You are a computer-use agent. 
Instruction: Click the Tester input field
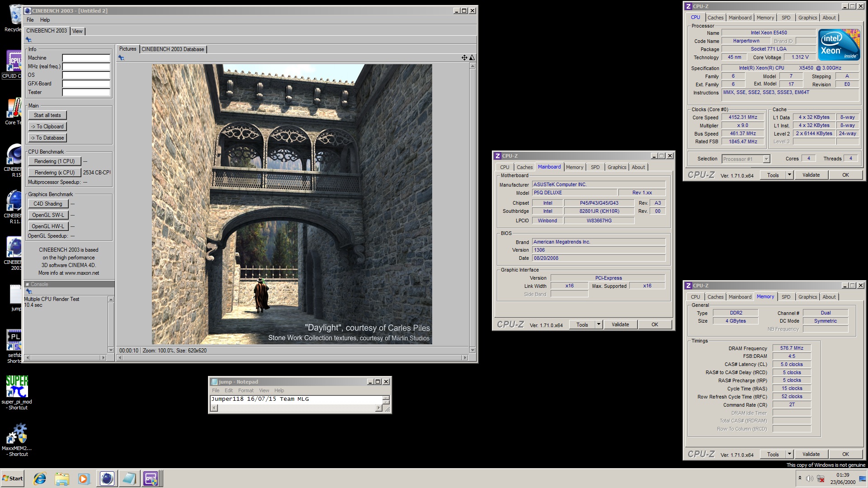click(x=86, y=92)
